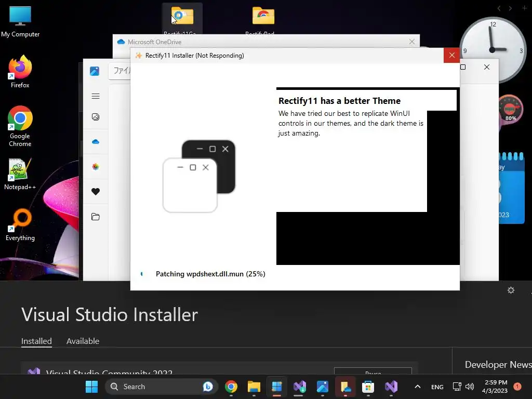The height and width of the screenshot is (399, 532).
Task: Open OneDrive cloud in the Photos sidebar
Action: tap(96, 142)
